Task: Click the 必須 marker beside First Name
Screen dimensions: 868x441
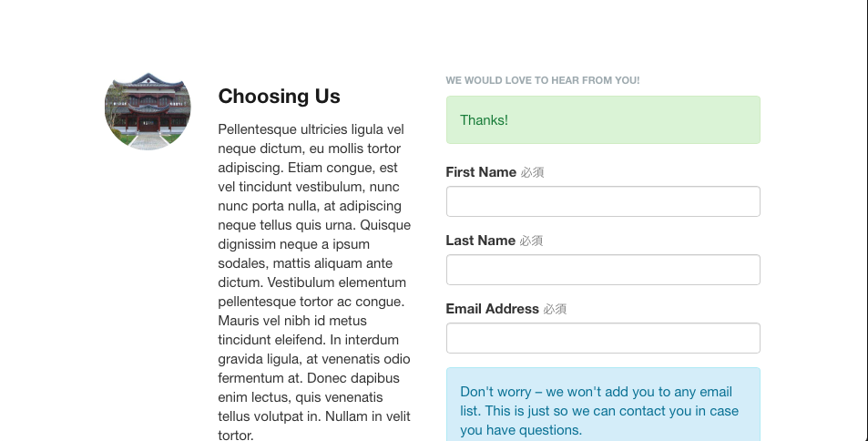Action: 533,173
